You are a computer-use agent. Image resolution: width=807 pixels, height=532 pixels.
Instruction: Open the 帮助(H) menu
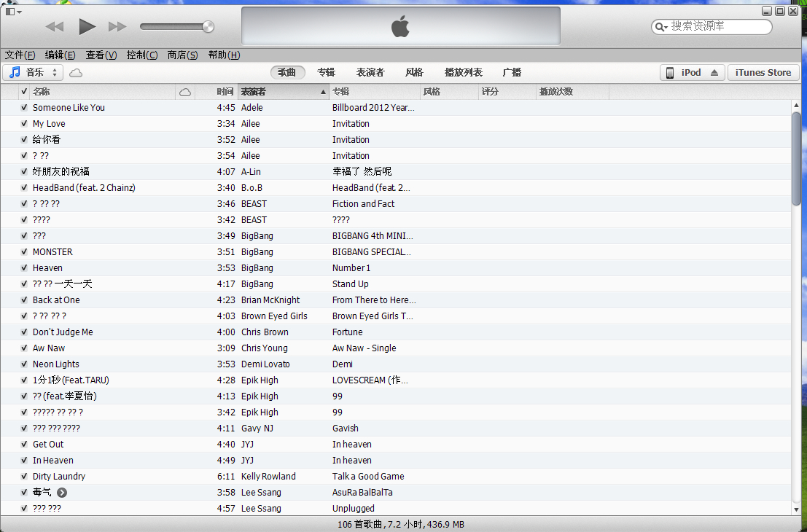tap(224, 55)
